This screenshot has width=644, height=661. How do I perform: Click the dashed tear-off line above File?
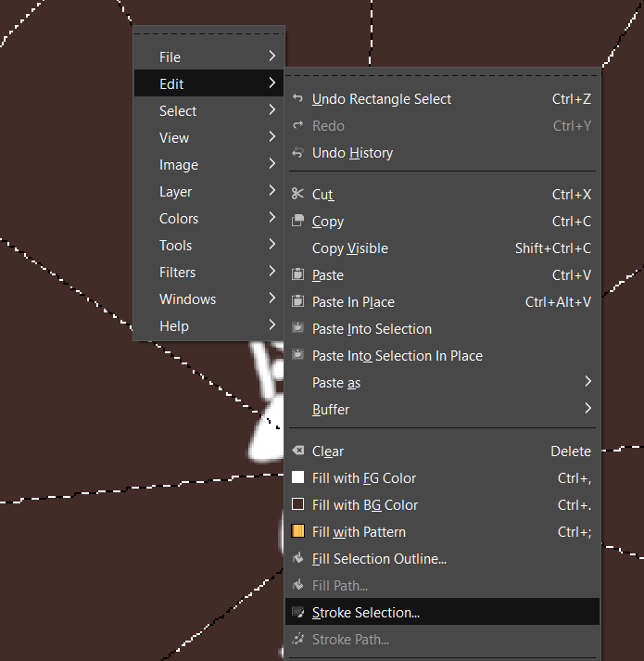pyautogui.click(x=209, y=35)
